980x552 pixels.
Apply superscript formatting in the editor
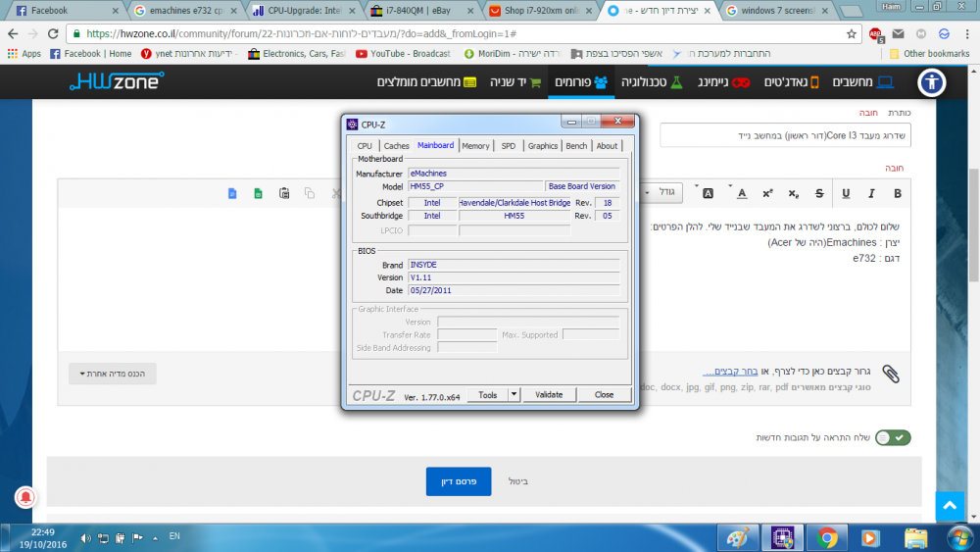(767, 193)
